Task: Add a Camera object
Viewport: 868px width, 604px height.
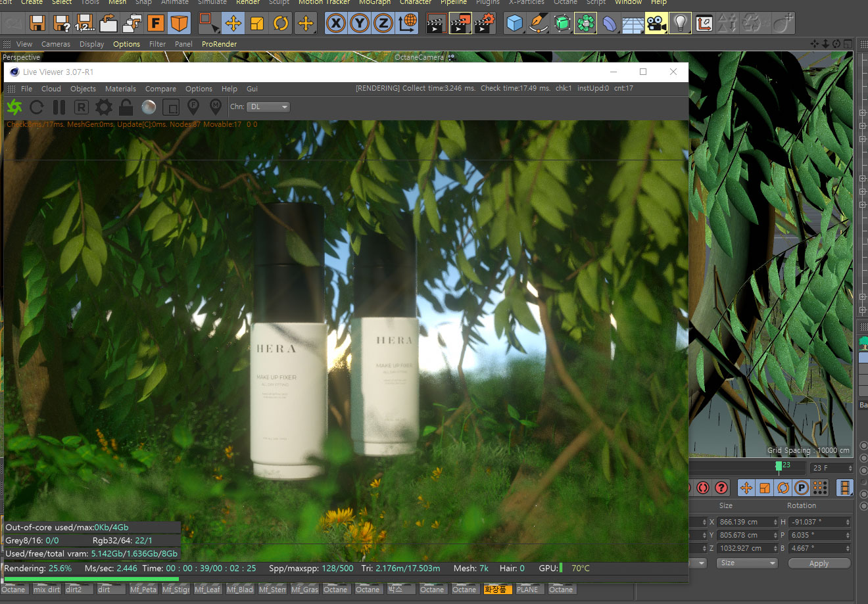Action: [656, 24]
